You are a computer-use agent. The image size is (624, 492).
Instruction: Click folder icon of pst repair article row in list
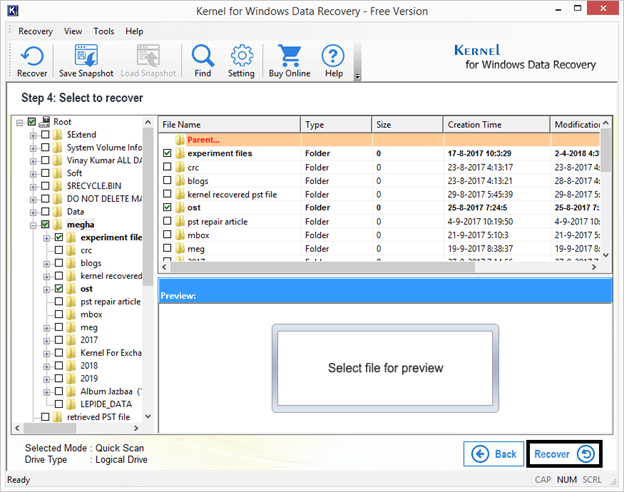click(180, 221)
